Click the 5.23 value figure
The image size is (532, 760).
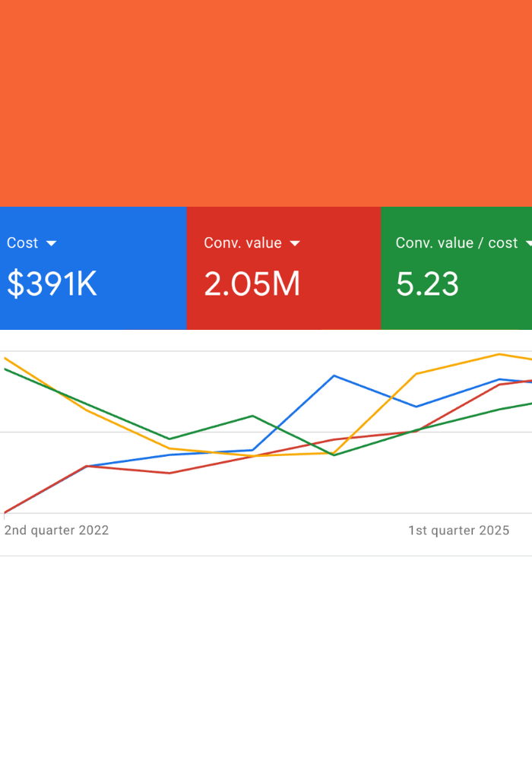point(427,284)
